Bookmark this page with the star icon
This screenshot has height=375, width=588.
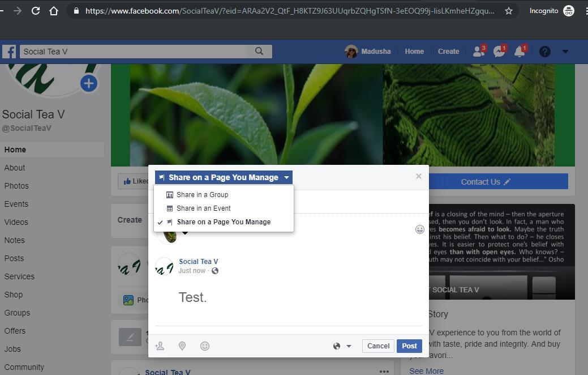coord(509,11)
